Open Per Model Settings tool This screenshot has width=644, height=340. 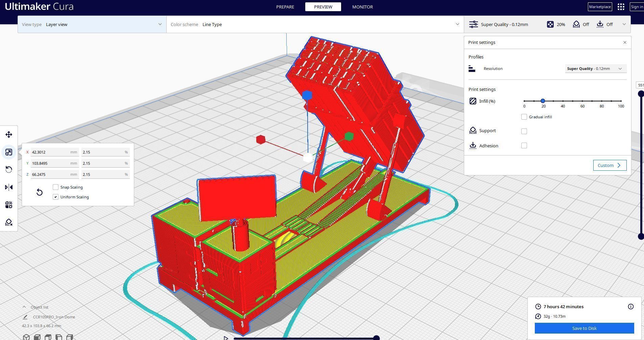tap(9, 205)
